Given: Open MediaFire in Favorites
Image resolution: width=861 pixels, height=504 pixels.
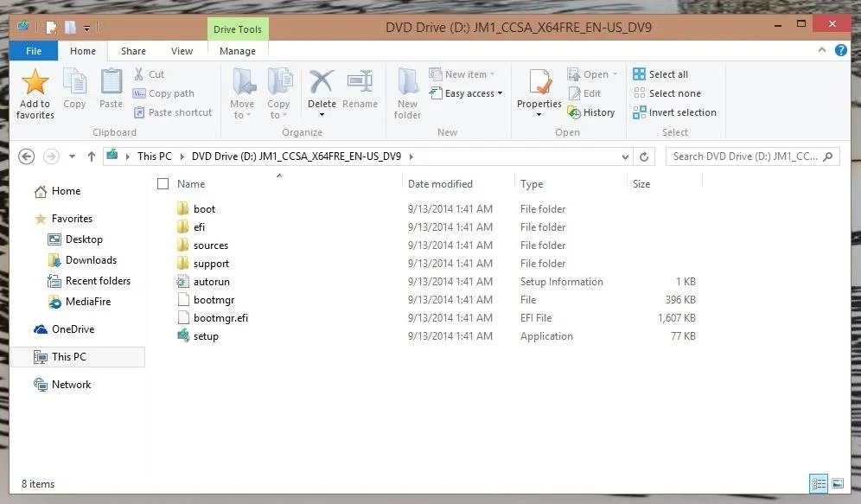Looking at the screenshot, I should (x=80, y=302).
